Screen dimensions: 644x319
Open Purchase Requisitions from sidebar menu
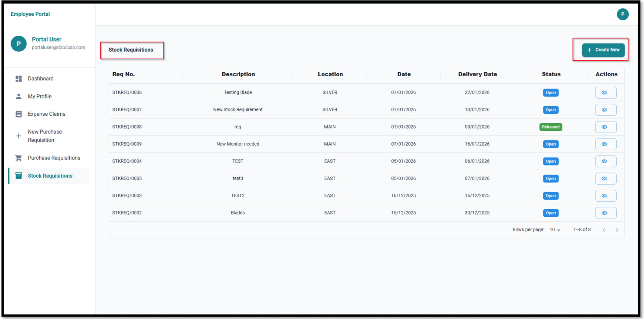coord(54,158)
